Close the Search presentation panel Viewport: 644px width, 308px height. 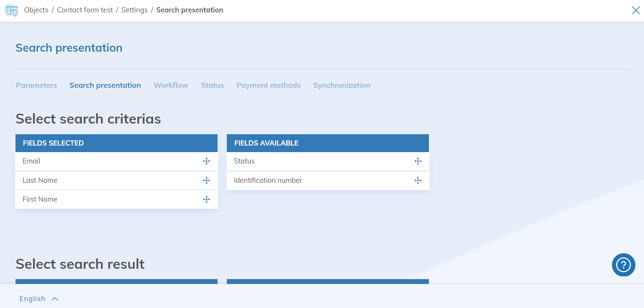(635, 10)
